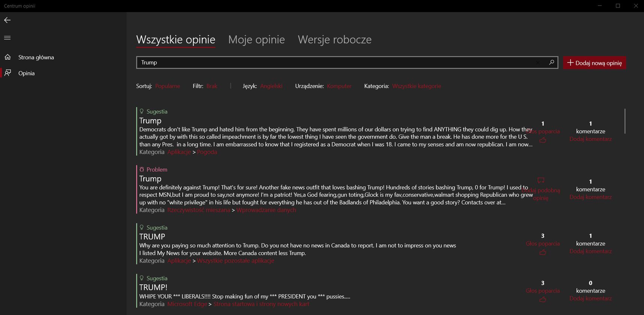The height and width of the screenshot is (315, 644).
Task: Click the Opinia feedback icon in sidebar
Action: point(7,73)
